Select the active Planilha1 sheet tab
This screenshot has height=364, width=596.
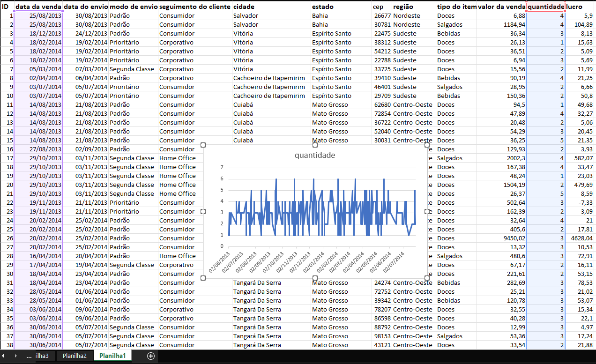tap(112, 356)
